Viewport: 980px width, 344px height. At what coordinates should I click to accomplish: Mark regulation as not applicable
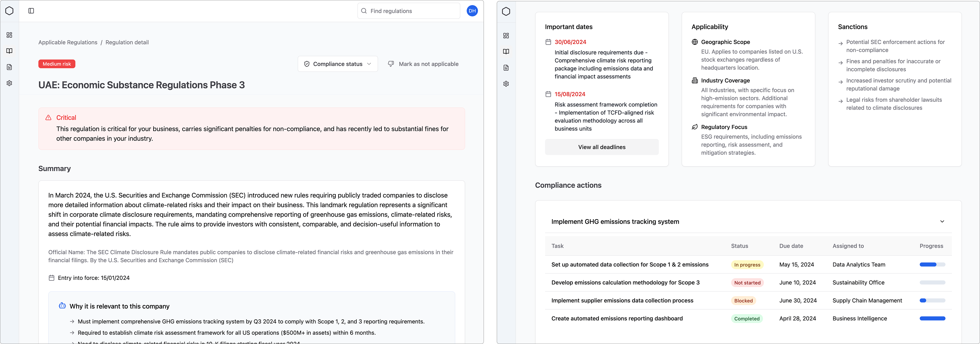pos(423,64)
